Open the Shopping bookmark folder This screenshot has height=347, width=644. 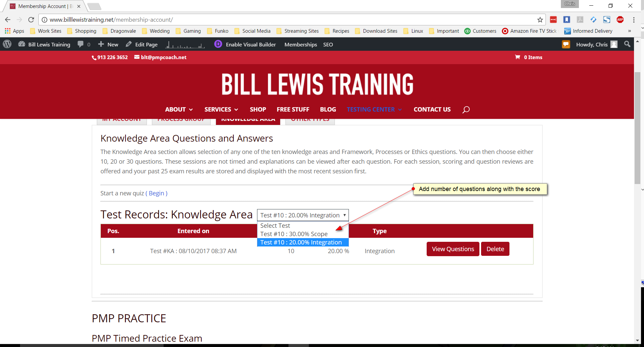tap(82, 31)
